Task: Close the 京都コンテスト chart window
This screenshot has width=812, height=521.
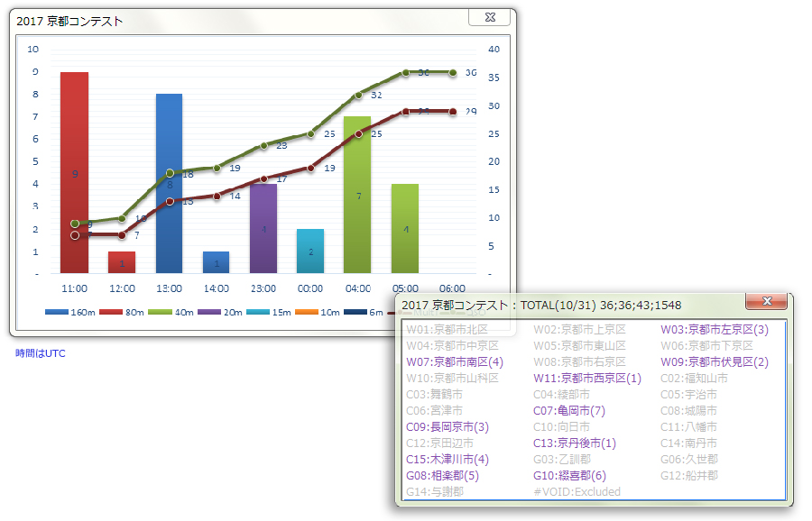Action: coord(490,18)
